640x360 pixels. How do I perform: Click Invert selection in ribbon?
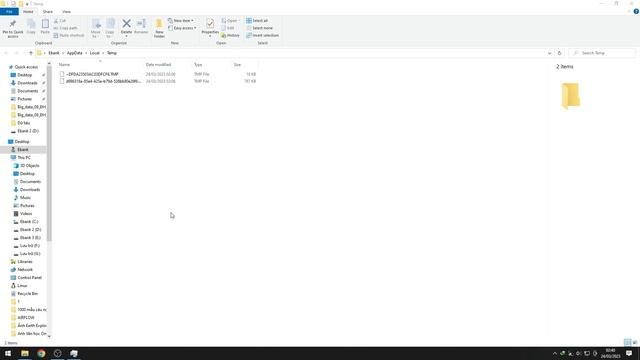262,36
